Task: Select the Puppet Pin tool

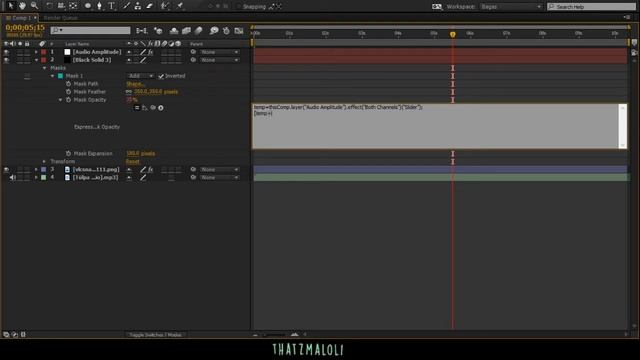Action: tap(180, 6)
